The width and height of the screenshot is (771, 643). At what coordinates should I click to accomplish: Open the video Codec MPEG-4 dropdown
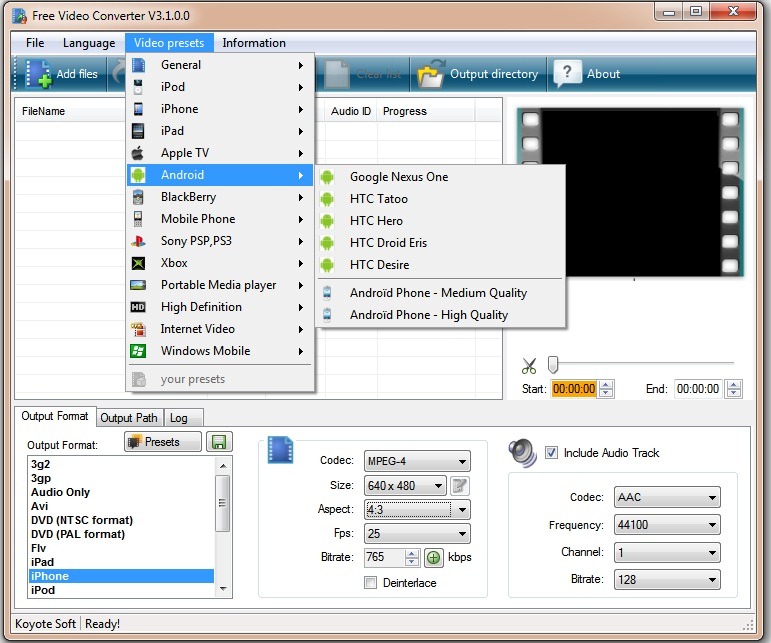(416, 461)
